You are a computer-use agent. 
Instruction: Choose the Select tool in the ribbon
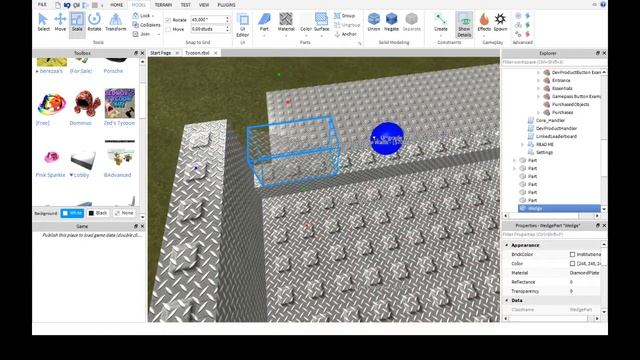[x=43, y=22]
